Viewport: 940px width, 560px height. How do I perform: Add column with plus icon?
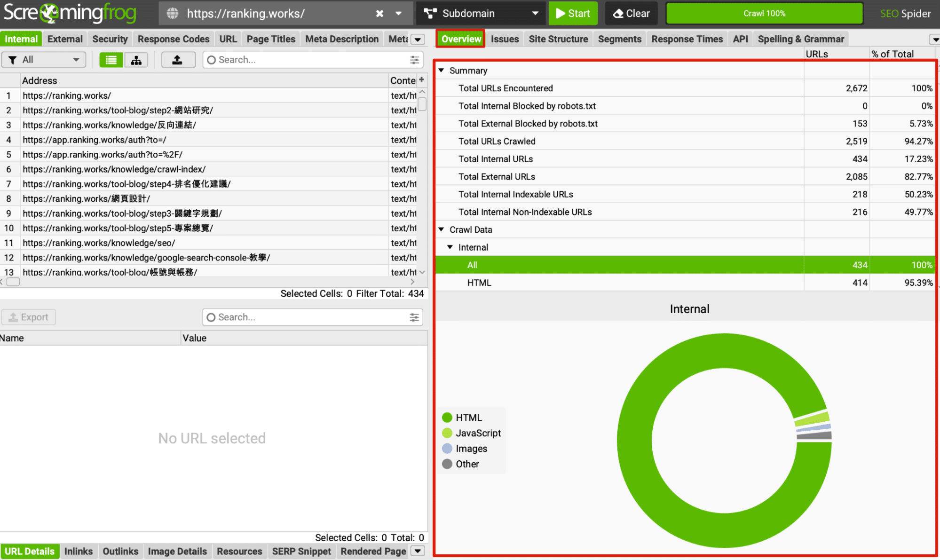point(422,80)
